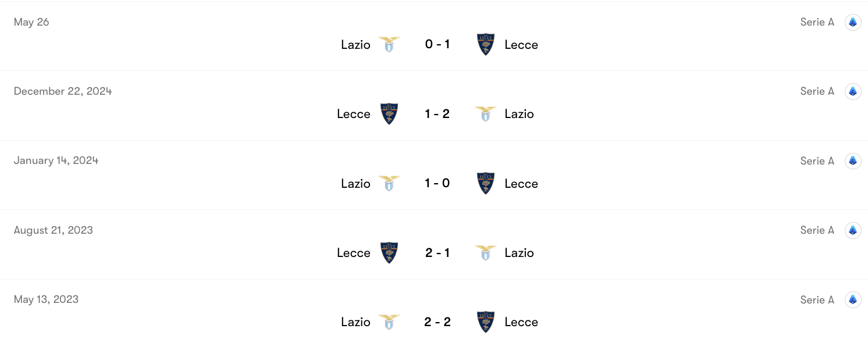This screenshot has width=868, height=343.
Task: Click the Lazio team name in the top match
Action: [355, 44]
